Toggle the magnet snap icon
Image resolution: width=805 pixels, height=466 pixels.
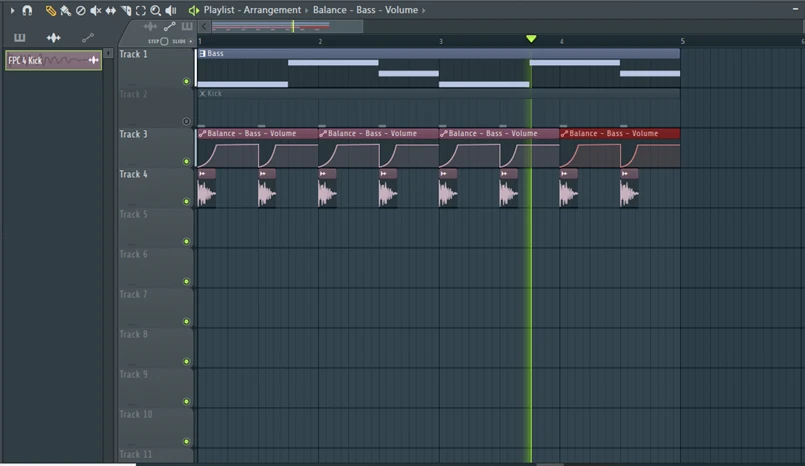[27, 10]
